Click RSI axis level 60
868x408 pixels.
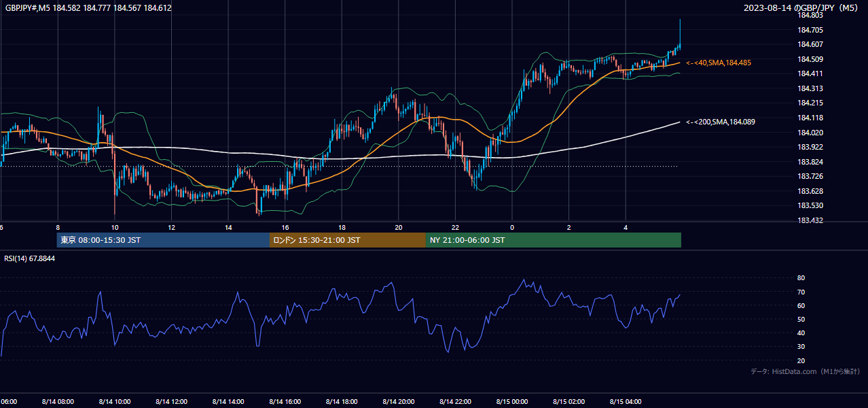pos(801,305)
